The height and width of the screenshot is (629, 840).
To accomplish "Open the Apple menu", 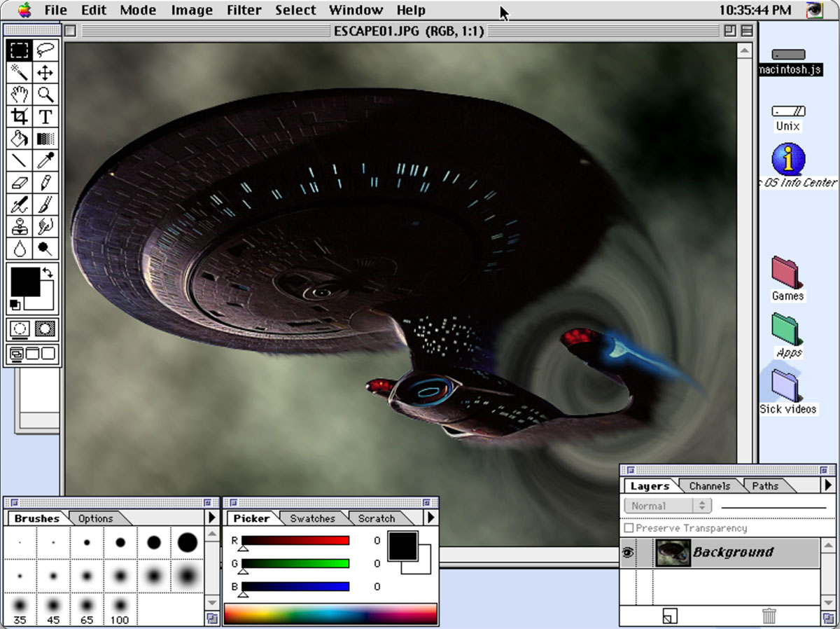I will pyautogui.click(x=24, y=10).
